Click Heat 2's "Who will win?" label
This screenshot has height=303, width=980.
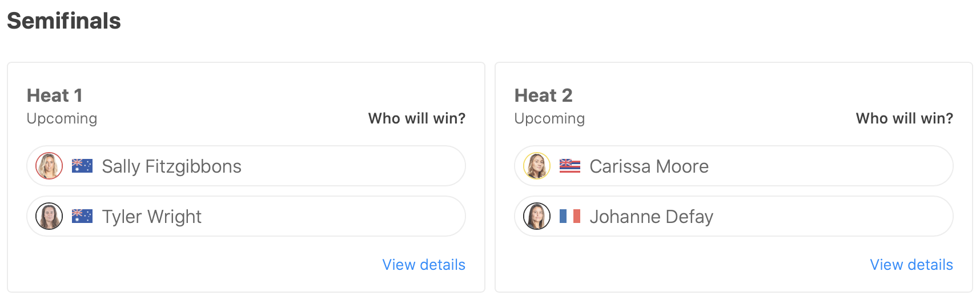pyautogui.click(x=904, y=118)
